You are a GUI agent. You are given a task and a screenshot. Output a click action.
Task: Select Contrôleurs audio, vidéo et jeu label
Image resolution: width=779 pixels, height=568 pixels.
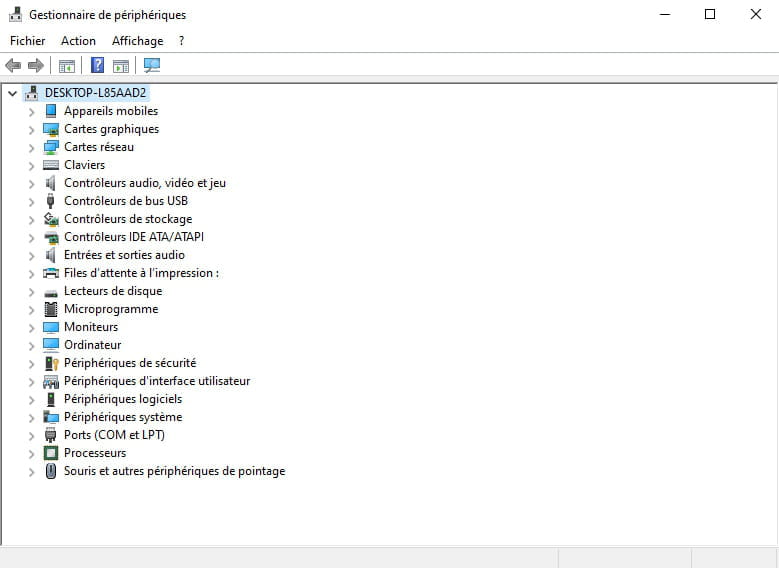pos(145,183)
